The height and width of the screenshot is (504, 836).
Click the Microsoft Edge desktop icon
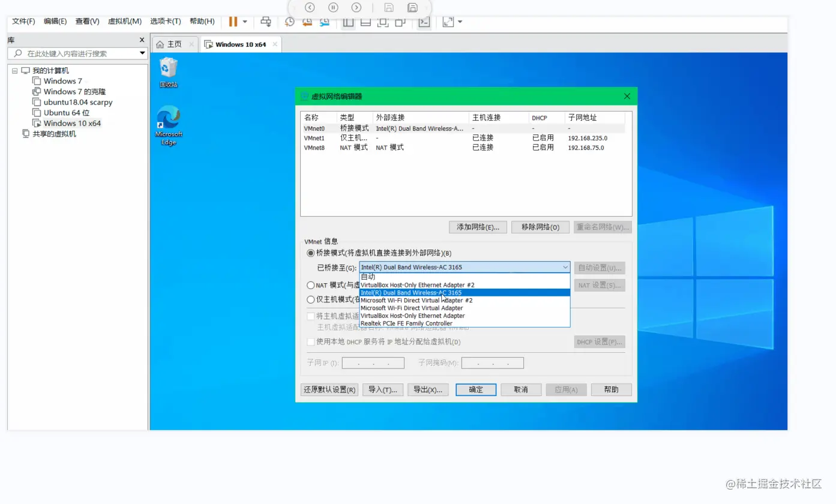click(x=169, y=125)
